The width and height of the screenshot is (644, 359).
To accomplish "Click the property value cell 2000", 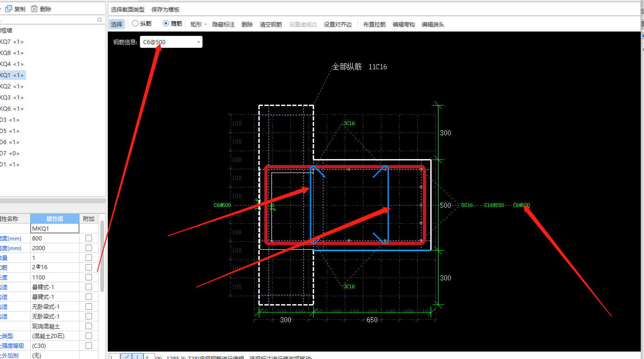I will 54,248.
